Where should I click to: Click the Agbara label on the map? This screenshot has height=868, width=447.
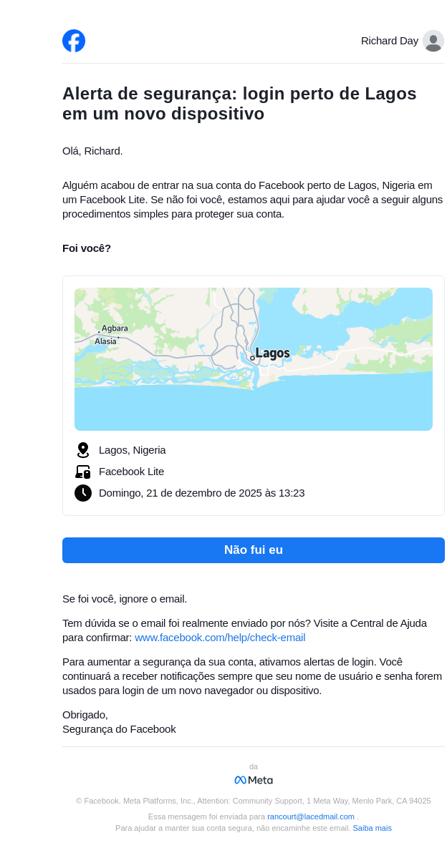[x=115, y=328]
